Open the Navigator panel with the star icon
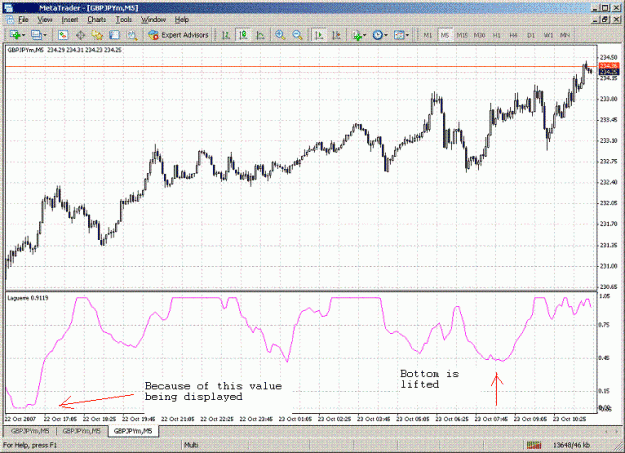The height and width of the screenshot is (453, 625). 97,35
